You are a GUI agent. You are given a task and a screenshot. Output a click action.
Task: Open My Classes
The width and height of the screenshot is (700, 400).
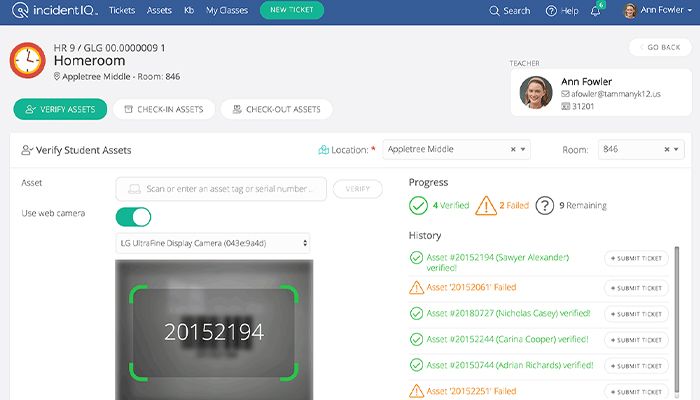click(x=227, y=10)
